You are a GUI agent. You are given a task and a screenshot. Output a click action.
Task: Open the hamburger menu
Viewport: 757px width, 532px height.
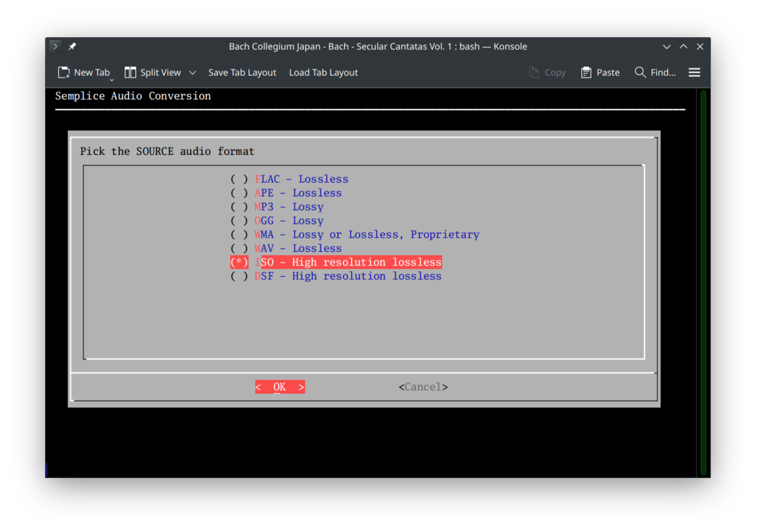[694, 72]
